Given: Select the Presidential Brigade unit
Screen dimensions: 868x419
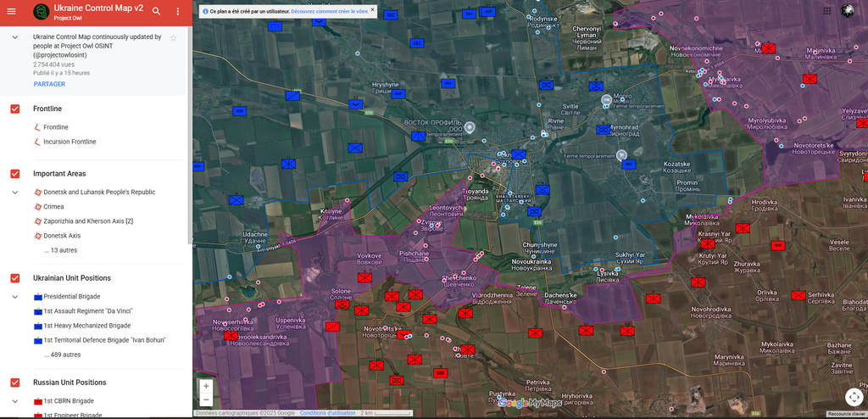Looking at the screenshot, I should tap(72, 297).
